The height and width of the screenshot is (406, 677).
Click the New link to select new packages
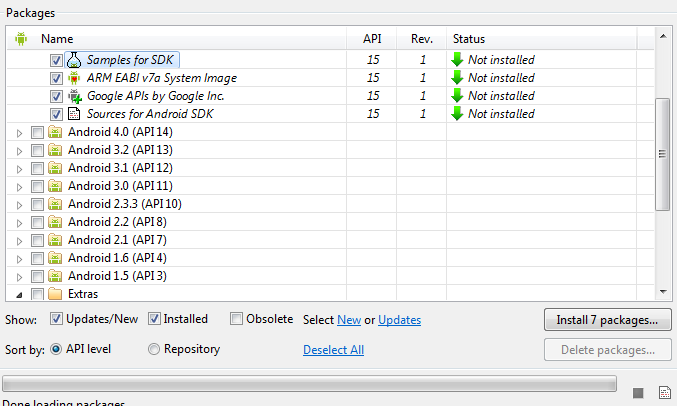click(349, 320)
